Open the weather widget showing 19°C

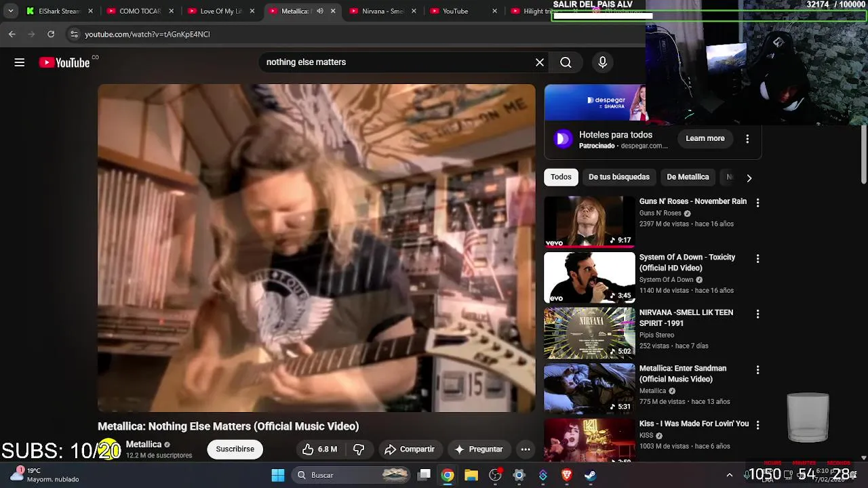tap(46, 474)
